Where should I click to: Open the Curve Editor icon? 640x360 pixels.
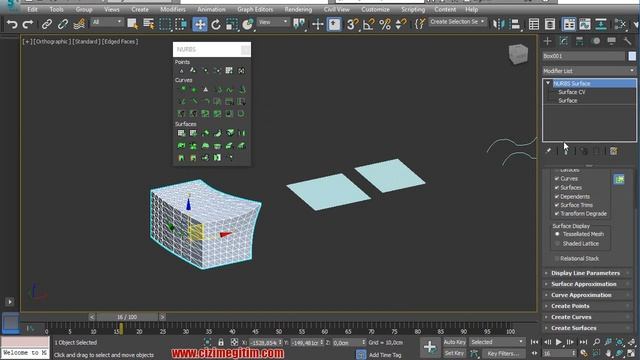click(585, 24)
